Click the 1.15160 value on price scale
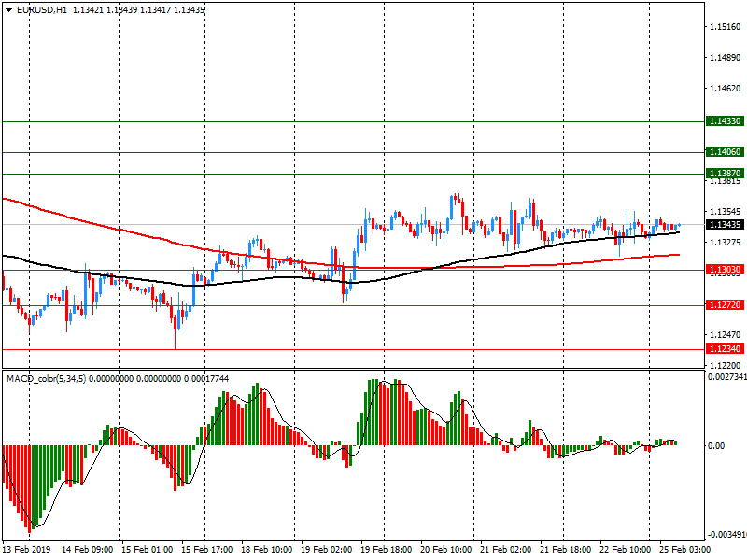This screenshot has width=747, height=560. pos(725,27)
